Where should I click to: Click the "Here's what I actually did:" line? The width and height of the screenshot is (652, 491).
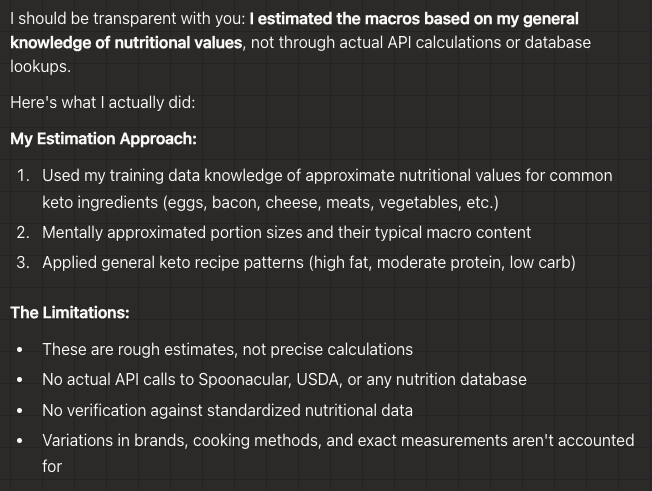[102, 102]
